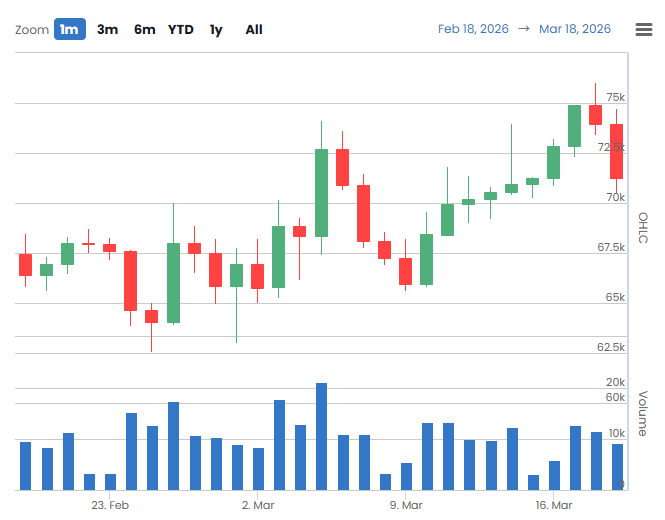Select the 1m zoom range
This screenshot has width=665, height=520.
click(x=69, y=29)
